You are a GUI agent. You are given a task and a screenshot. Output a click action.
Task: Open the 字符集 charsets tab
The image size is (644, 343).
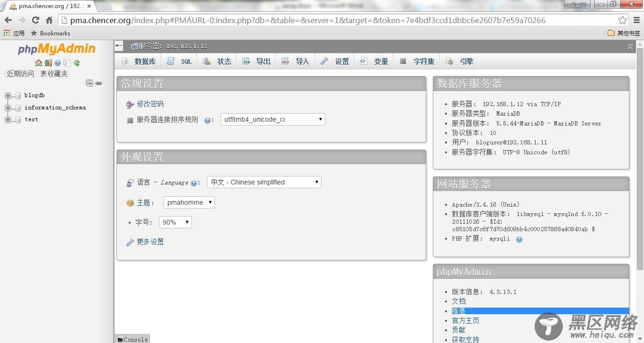417,61
